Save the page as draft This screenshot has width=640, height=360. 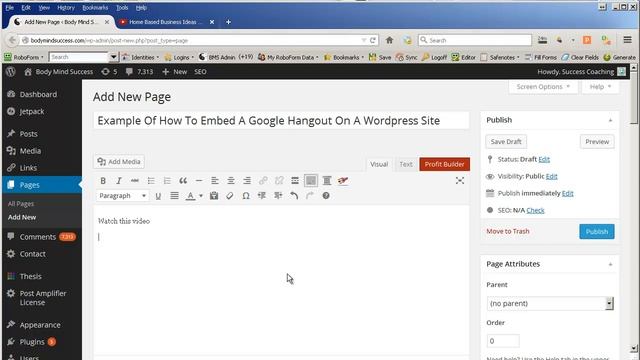point(506,142)
